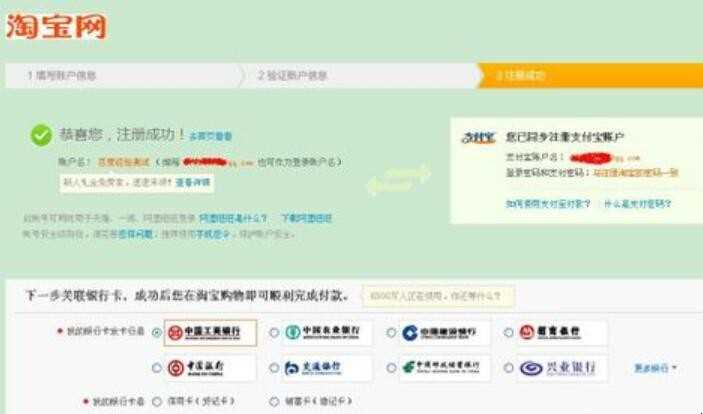
Task: Click the yellow note beside the bank card heading
Action: 438,296
